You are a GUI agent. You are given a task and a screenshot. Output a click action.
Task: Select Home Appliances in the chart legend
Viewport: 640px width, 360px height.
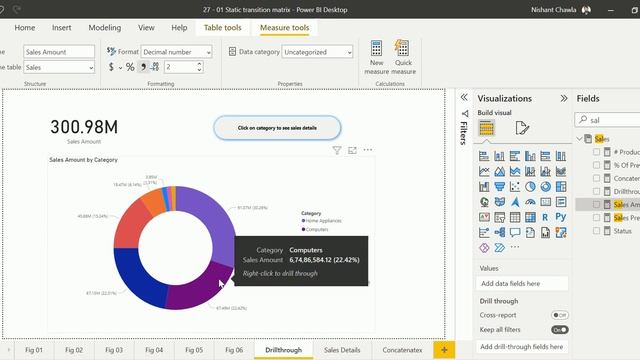point(321,221)
